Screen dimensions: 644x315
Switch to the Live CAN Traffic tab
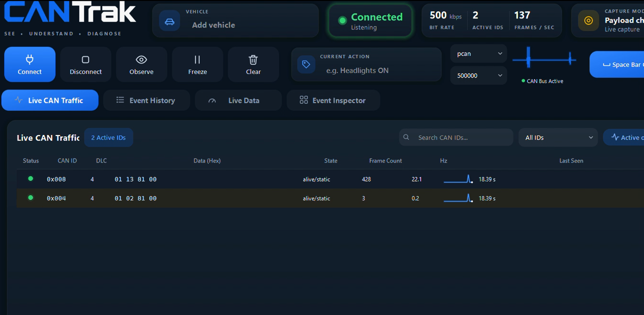50,100
